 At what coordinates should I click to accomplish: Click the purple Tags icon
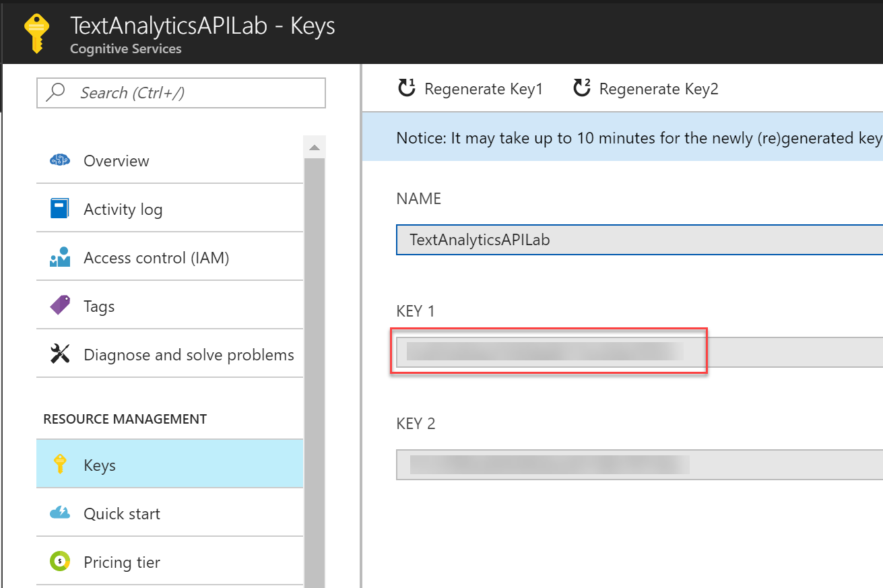61,305
